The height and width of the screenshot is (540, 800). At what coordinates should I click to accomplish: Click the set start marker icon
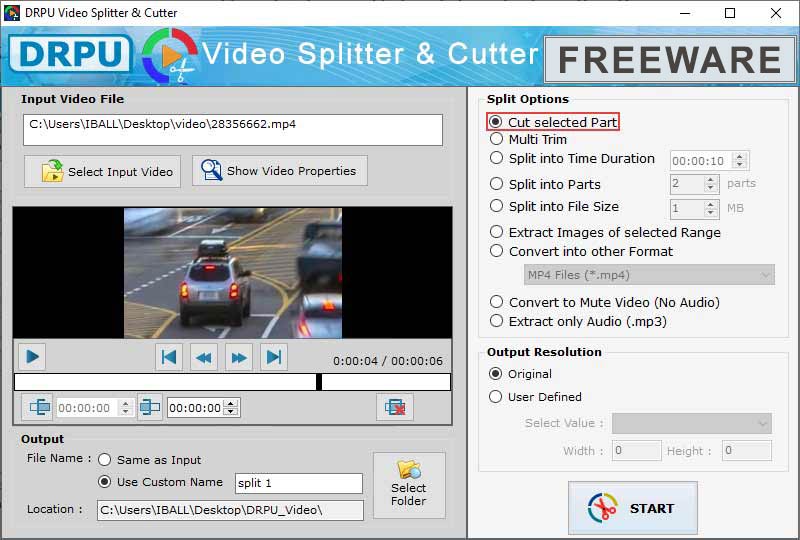pos(39,407)
